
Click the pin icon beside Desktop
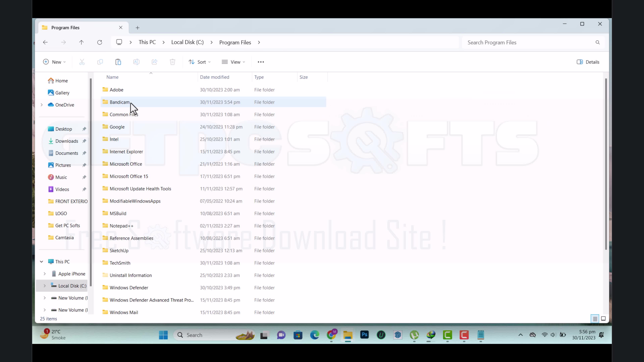click(x=84, y=129)
